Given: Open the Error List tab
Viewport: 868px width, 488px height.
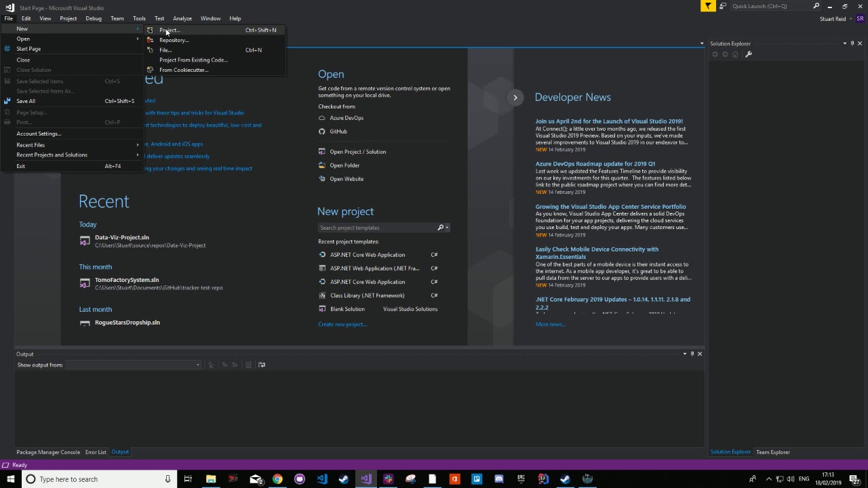Looking at the screenshot, I should point(96,452).
